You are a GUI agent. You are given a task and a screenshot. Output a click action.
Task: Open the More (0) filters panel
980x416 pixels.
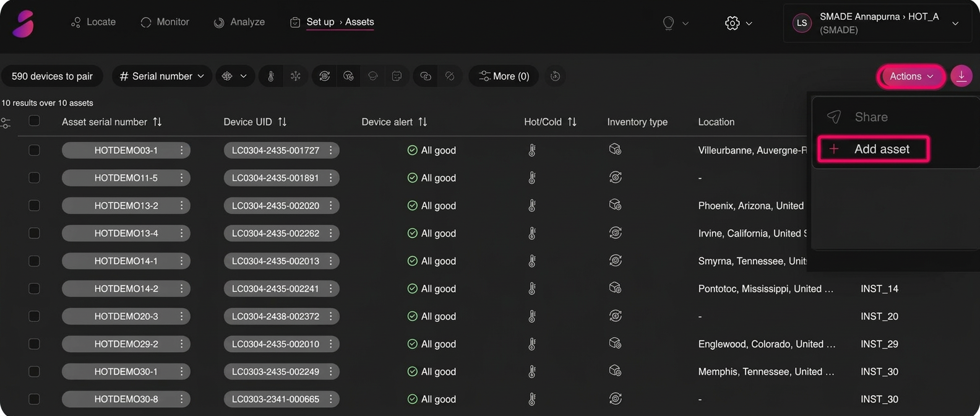pyautogui.click(x=504, y=76)
